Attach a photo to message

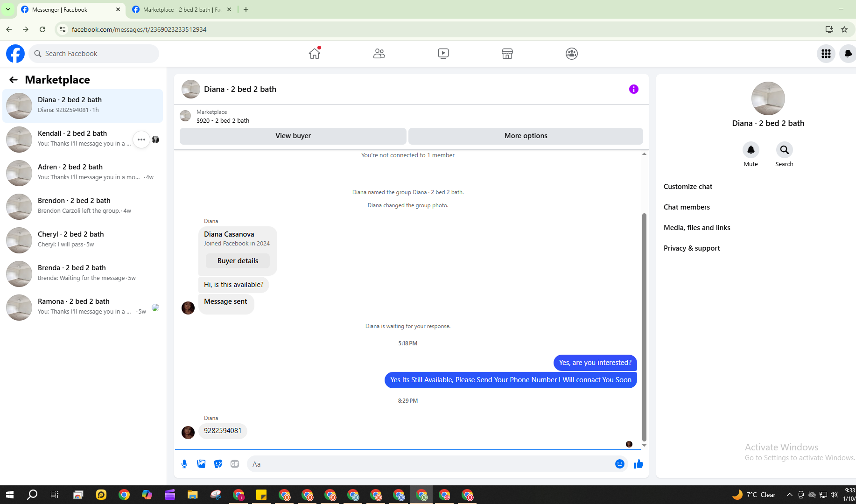[x=201, y=464]
